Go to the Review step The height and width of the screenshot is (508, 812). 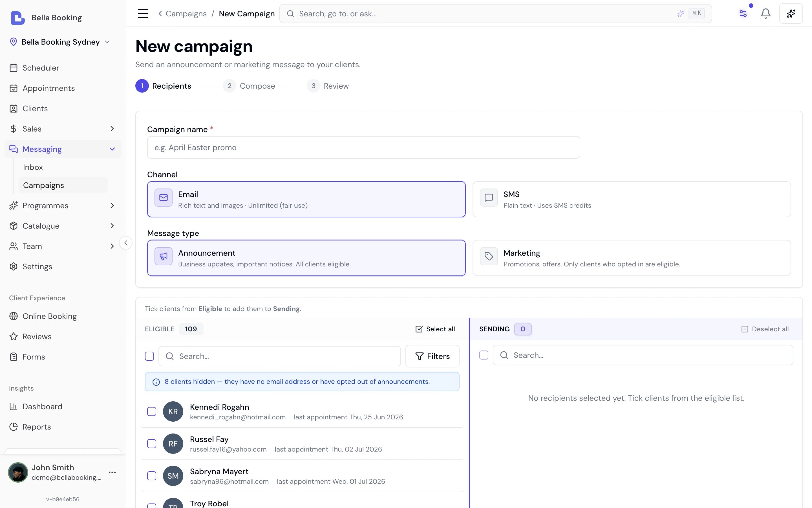tap(328, 86)
